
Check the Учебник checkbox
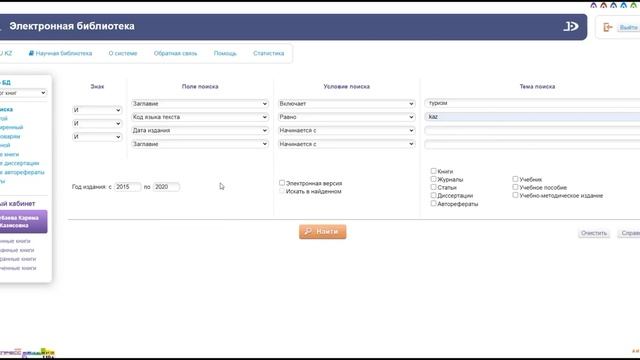pos(516,179)
